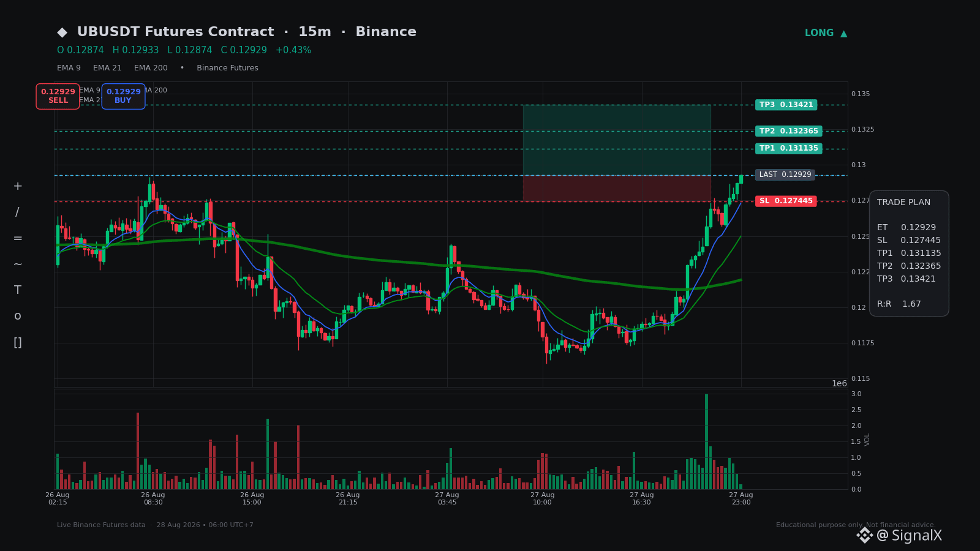The image size is (980, 551).
Task: Click the red stop-loss zone rectangle
Action: [x=617, y=189]
